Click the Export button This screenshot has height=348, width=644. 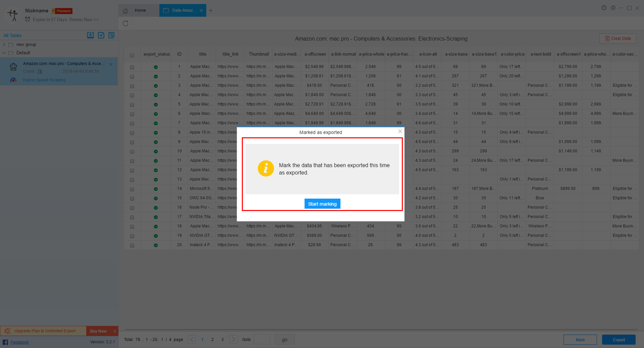tap(619, 340)
